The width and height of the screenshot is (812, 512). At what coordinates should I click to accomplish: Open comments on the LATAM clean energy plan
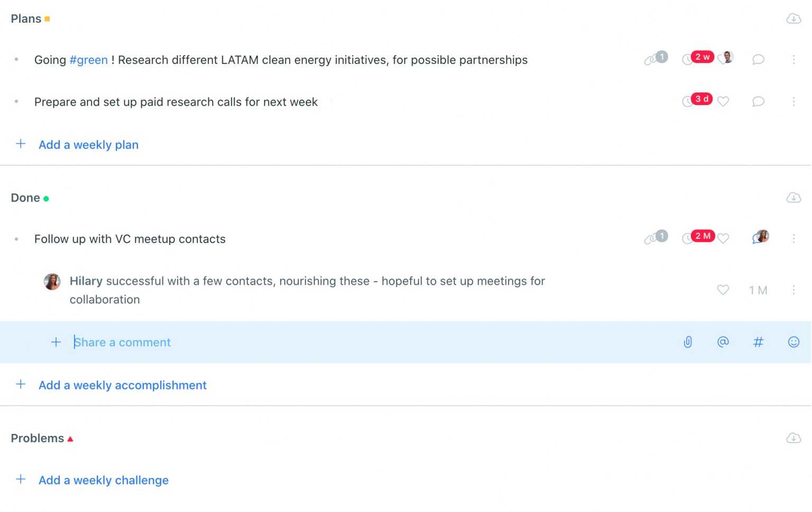758,60
